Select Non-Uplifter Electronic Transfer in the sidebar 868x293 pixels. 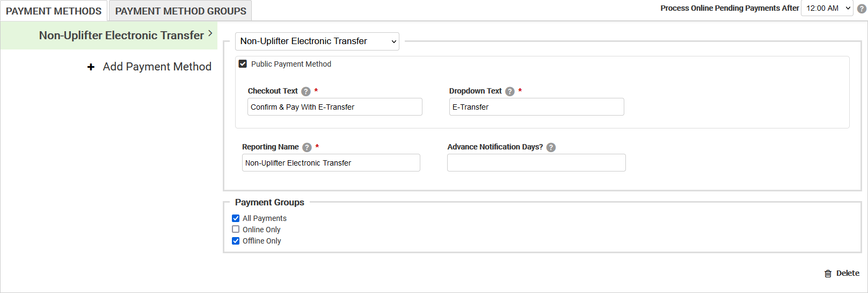pyautogui.click(x=121, y=35)
